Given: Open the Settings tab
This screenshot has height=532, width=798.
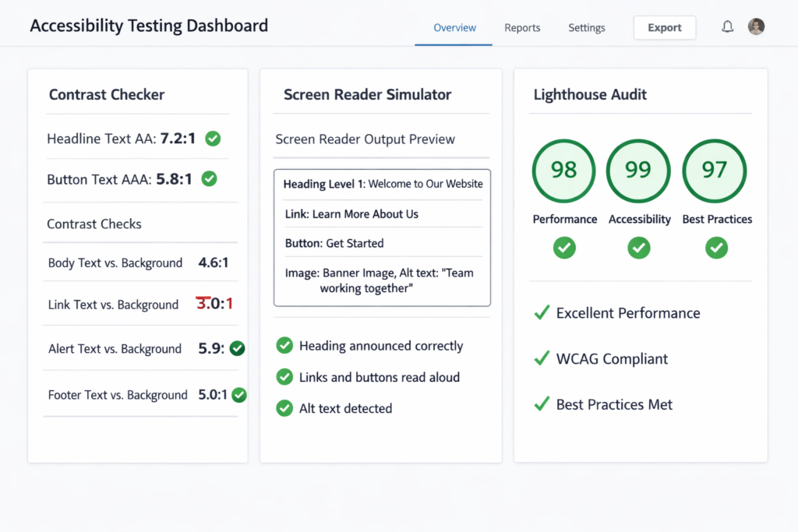Looking at the screenshot, I should pyautogui.click(x=586, y=28).
